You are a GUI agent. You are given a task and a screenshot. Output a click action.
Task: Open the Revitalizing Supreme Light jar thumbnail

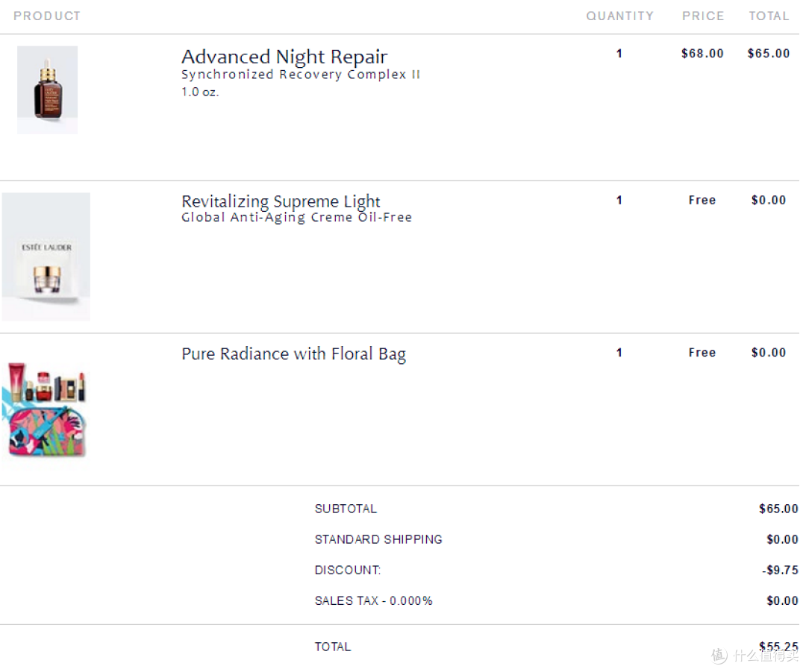click(46, 257)
